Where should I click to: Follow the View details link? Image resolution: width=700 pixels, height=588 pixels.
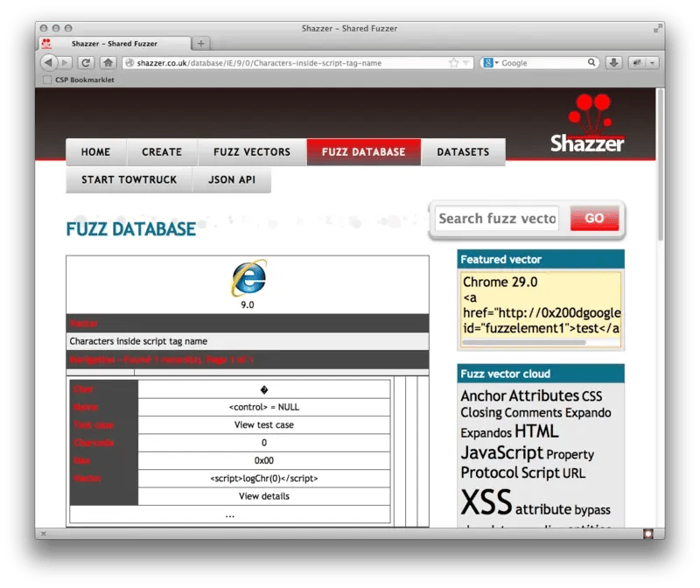263,496
